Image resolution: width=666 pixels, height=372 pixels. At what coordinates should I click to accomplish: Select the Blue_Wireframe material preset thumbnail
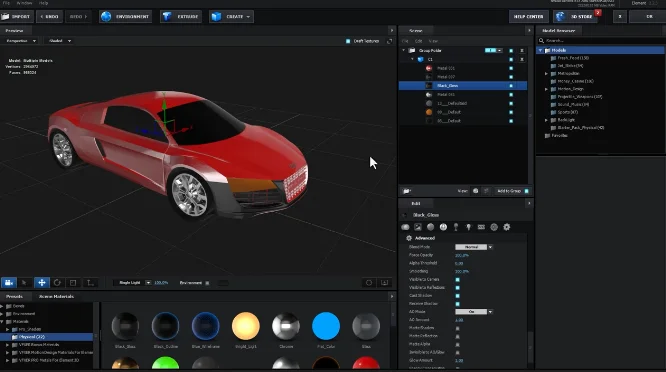click(206, 326)
